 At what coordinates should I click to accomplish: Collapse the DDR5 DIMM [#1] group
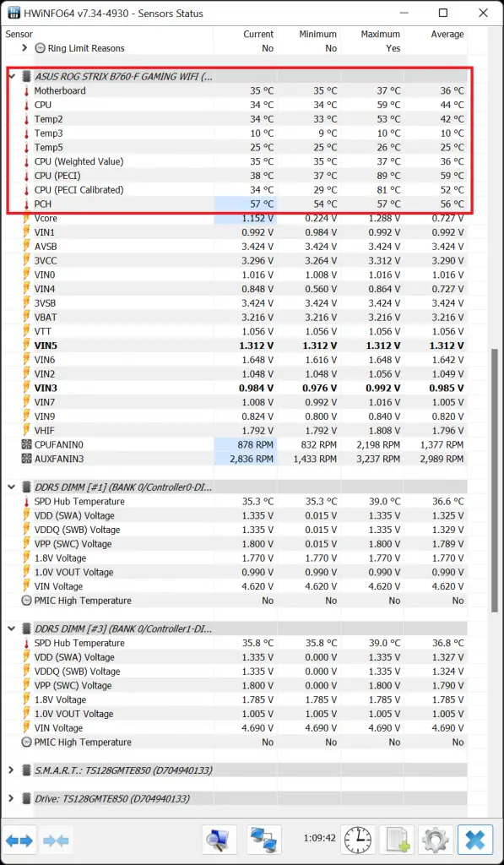point(11,487)
